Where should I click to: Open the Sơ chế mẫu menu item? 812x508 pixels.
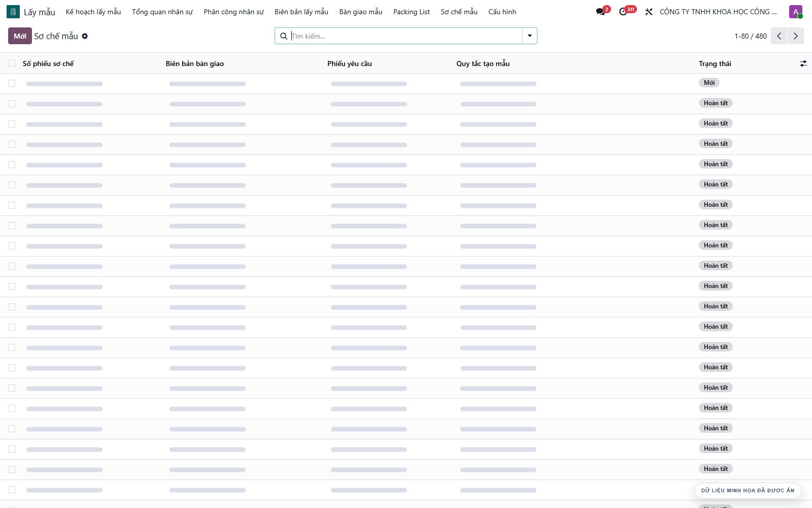(x=459, y=12)
